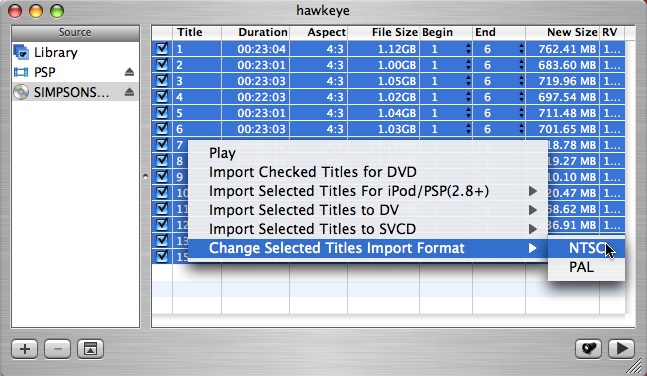Image resolution: width=647 pixels, height=376 pixels.
Task: Open Change Selected Titles Import Format submenu
Action: coord(368,248)
